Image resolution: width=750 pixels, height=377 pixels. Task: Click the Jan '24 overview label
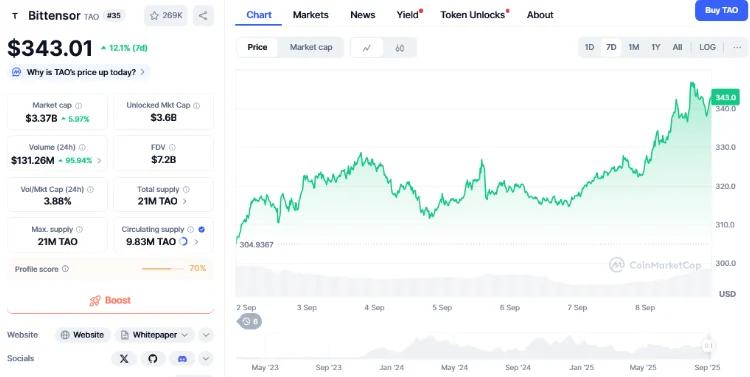click(392, 368)
